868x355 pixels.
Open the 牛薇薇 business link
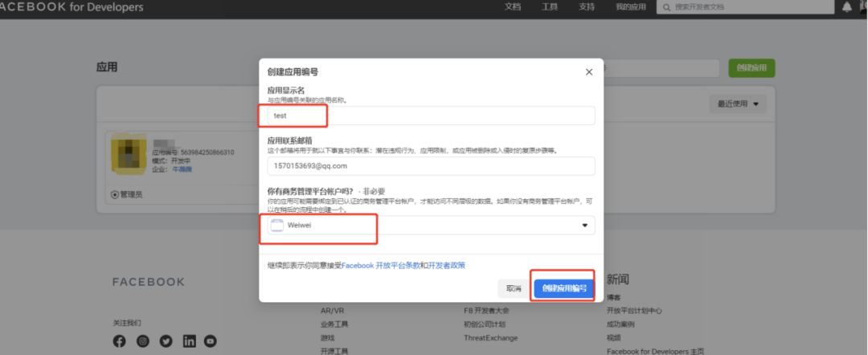[182, 169]
